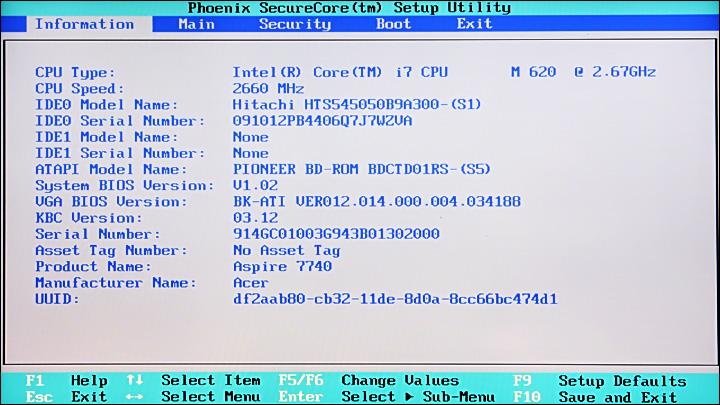Click the UUID value df2aab80-cb32-11de

[395, 299]
